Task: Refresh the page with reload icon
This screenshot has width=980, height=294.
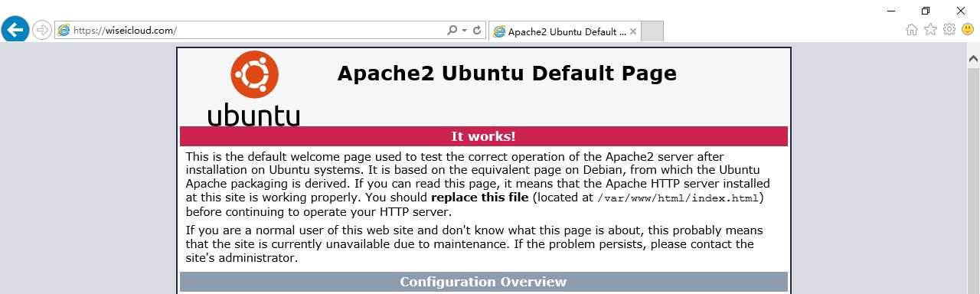Action: pyautogui.click(x=477, y=31)
